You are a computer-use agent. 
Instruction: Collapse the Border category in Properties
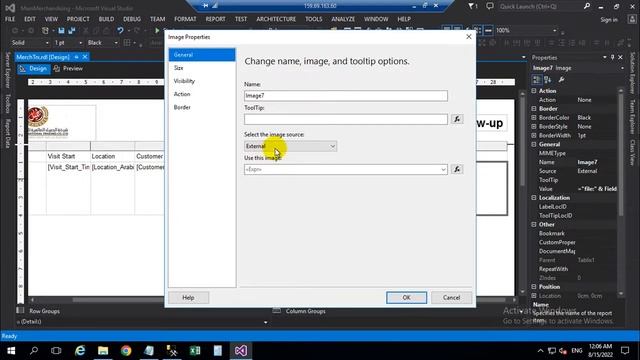534,109
